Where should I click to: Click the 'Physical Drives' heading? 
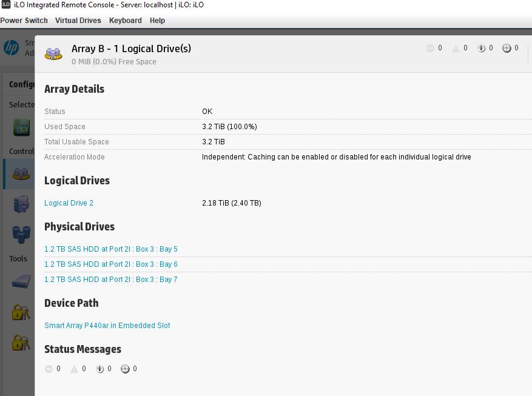click(79, 227)
